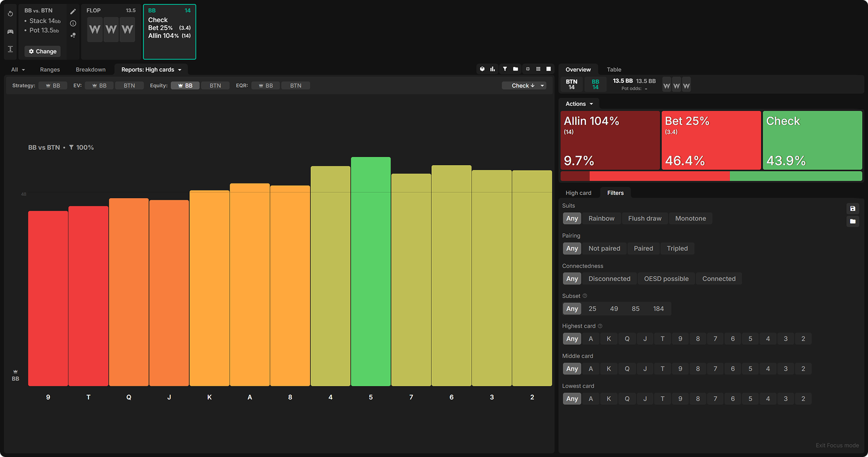Click the gamepad icon in the left sidebar

[10, 31]
